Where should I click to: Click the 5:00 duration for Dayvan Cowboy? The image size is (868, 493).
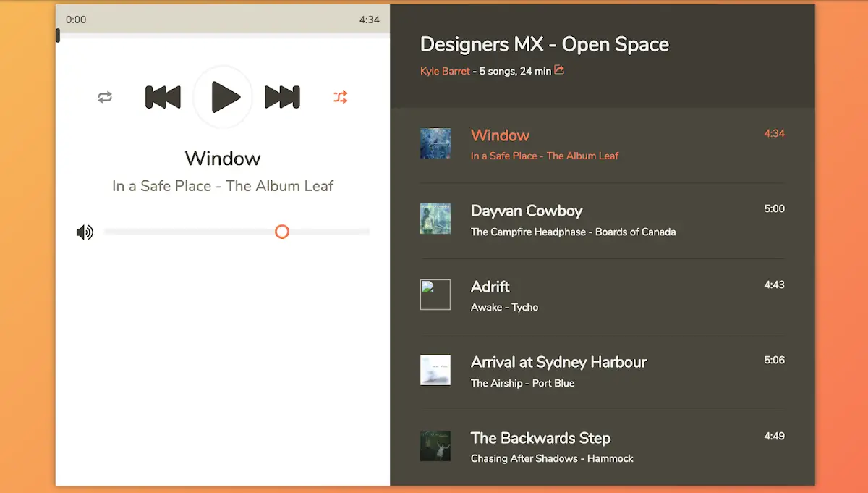pos(774,208)
